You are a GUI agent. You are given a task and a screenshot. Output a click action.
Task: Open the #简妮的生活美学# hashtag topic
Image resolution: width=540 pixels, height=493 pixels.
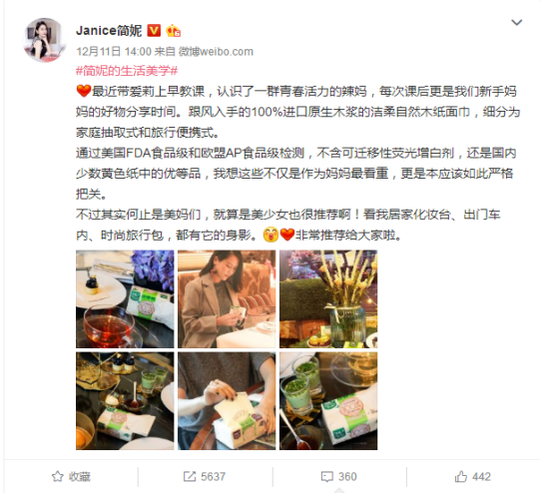pyautogui.click(x=127, y=71)
